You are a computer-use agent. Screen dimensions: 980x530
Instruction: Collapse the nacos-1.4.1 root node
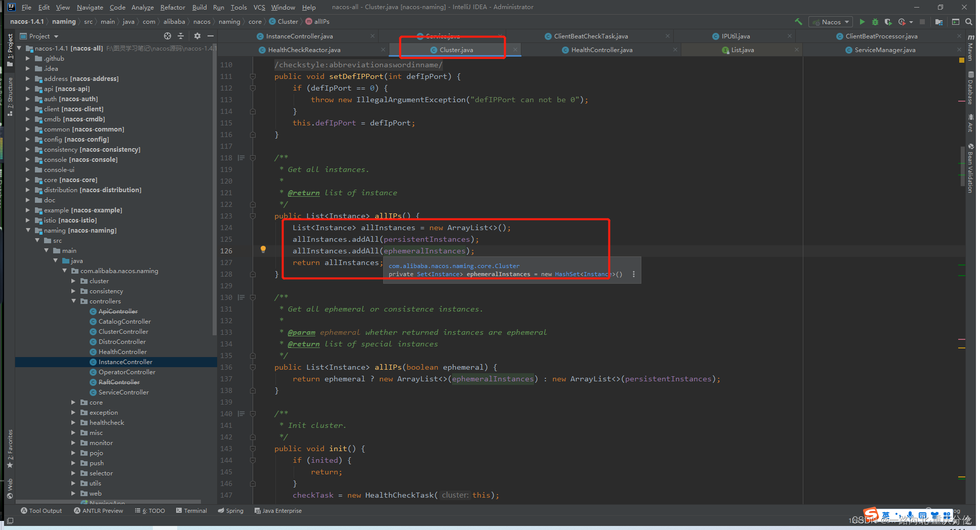point(19,48)
